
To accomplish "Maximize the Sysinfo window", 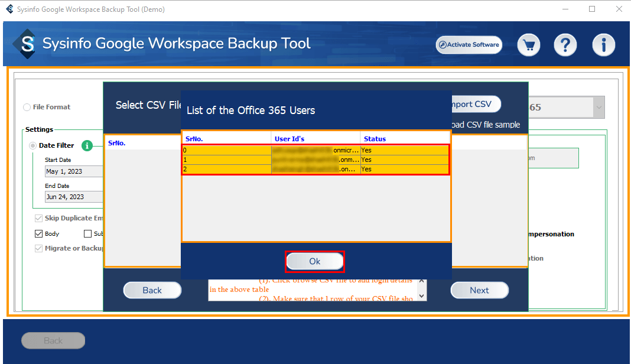I will [592, 9].
